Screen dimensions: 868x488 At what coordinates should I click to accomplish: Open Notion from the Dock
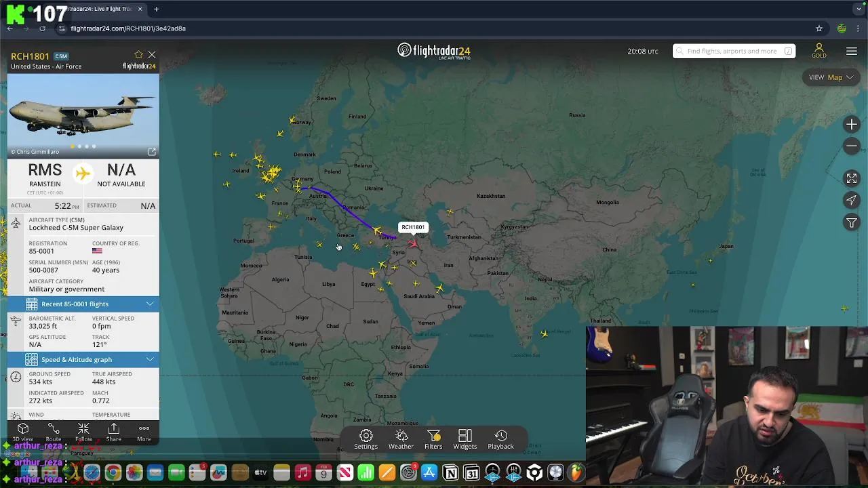(x=450, y=472)
